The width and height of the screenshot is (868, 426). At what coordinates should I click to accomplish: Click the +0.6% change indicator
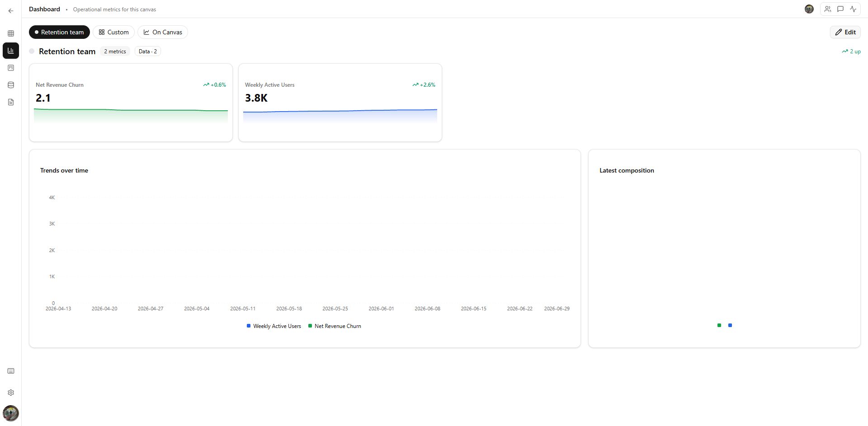pyautogui.click(x=215, y=85)
